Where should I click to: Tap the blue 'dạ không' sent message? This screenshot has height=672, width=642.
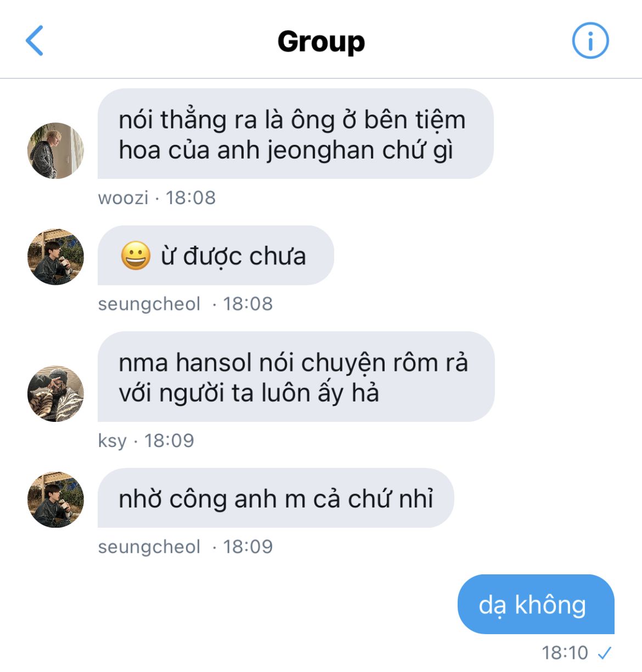pos(536,605)
